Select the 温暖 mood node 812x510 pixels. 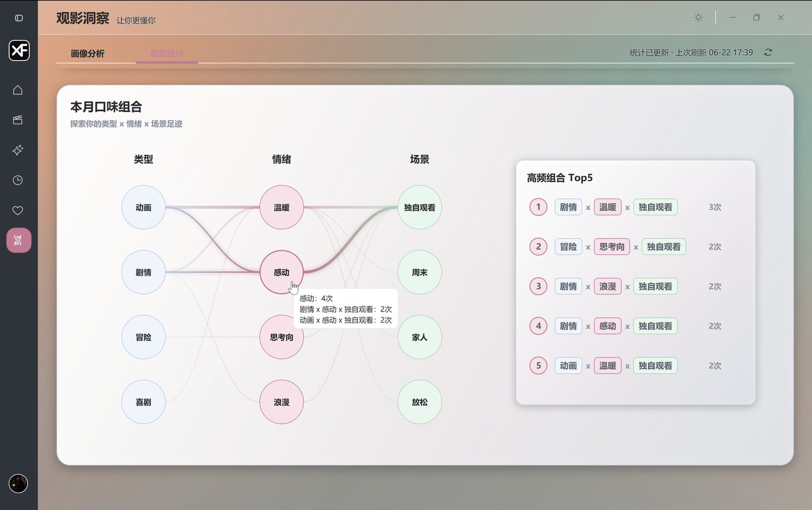(281, 207)
